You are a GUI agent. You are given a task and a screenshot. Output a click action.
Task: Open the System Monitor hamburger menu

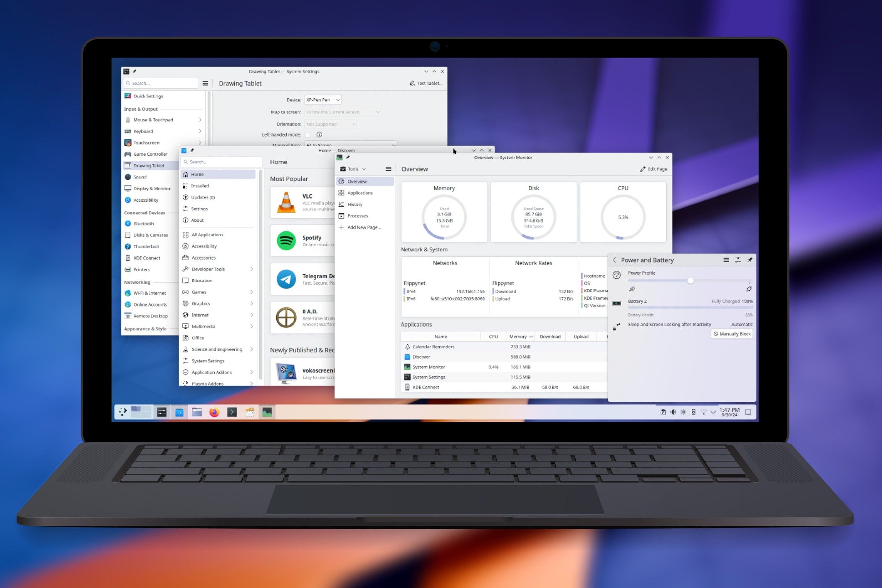pos(388,169)
